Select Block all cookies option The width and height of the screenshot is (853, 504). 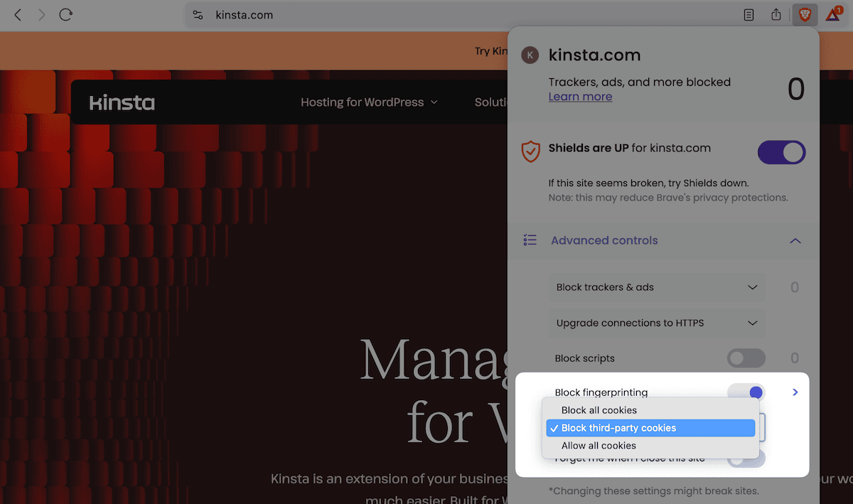tap(650, 410)
